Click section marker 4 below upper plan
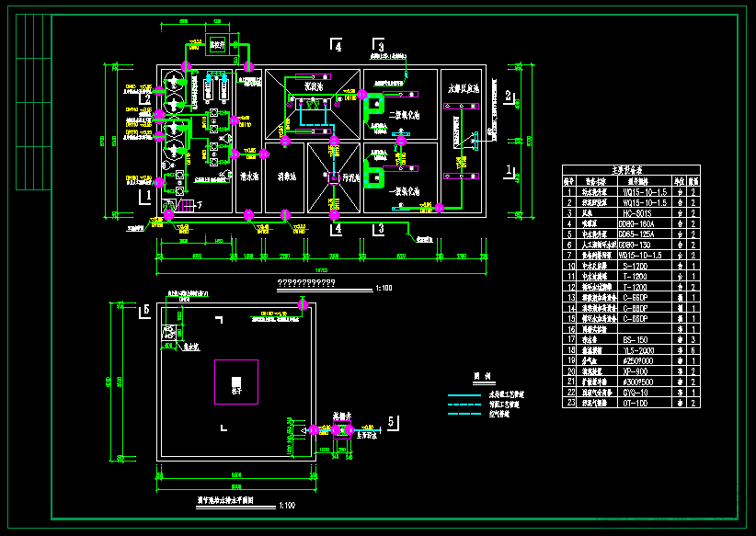 pyautogui.click(x=338, y=229)
